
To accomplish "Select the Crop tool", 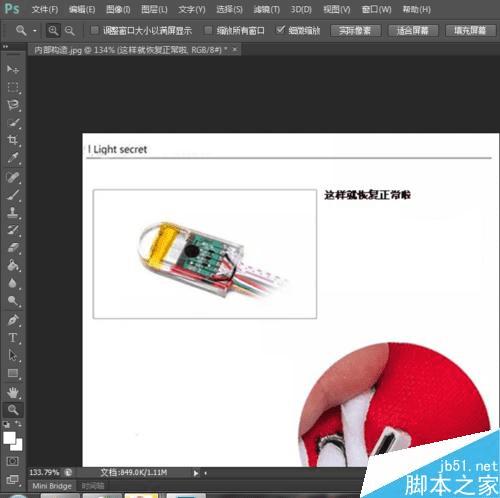I will [x=13, y=140].
